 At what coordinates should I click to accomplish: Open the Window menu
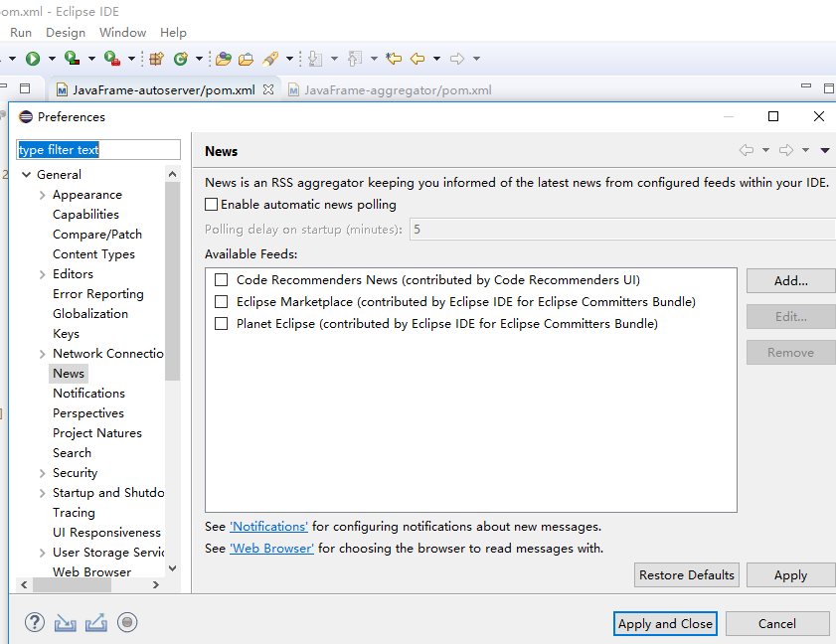122,33
